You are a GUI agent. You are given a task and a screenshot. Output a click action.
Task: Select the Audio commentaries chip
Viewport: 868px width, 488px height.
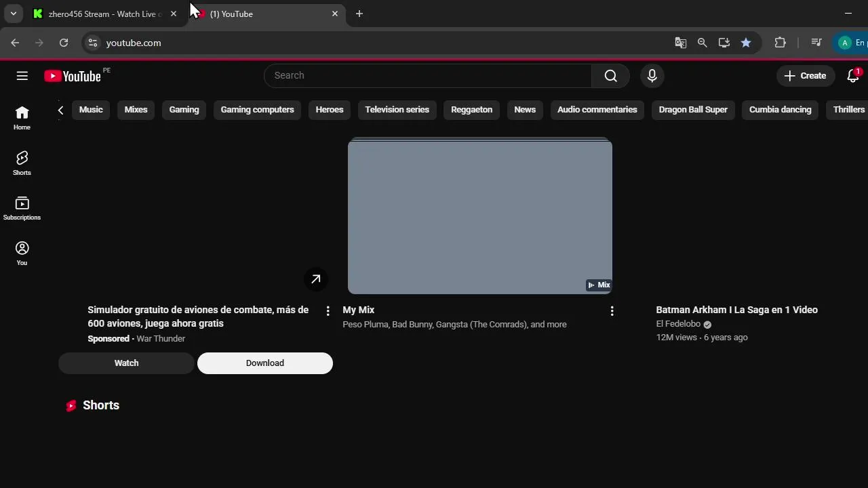tap(597, 110)
